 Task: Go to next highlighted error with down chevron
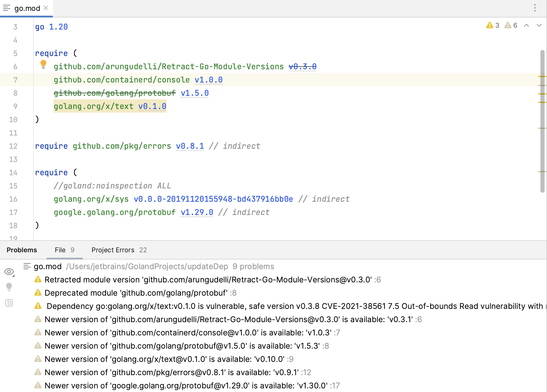pyautogui.click(x=539, y=25)
